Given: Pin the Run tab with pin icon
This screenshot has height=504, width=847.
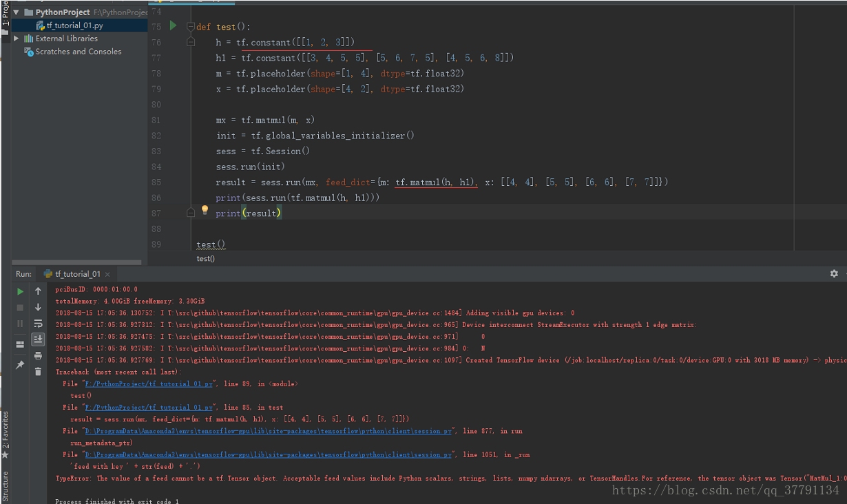Looking at the screenshot, I should [x=20, y=364].
